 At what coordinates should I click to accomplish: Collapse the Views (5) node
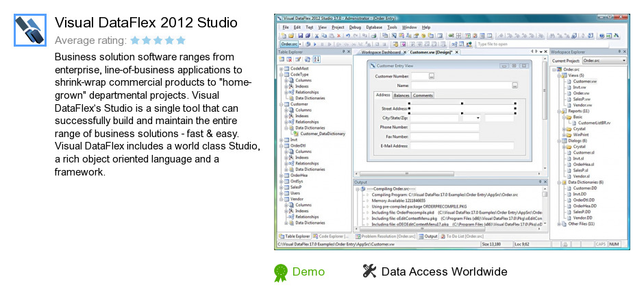tap(559, 75)
